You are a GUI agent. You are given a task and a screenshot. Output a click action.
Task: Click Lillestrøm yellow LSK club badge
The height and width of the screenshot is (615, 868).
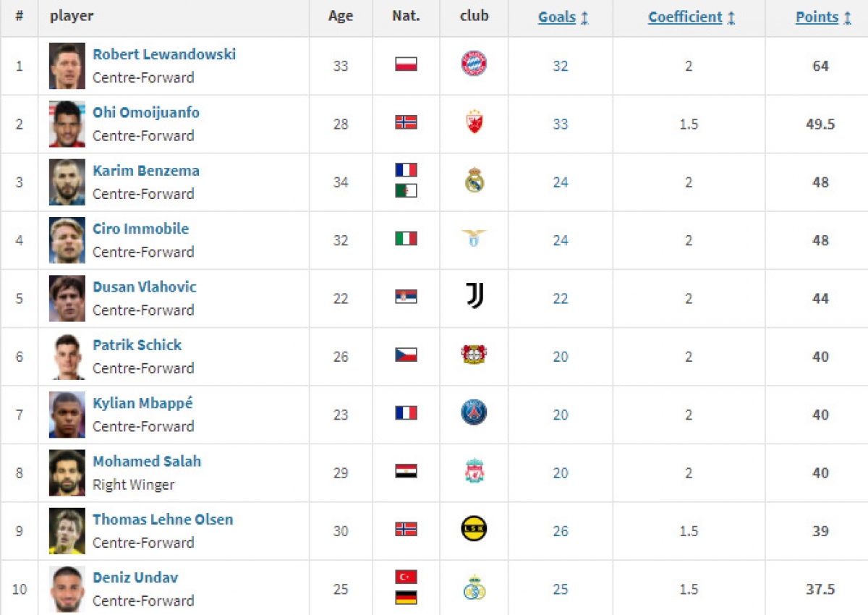click(474, 529)
